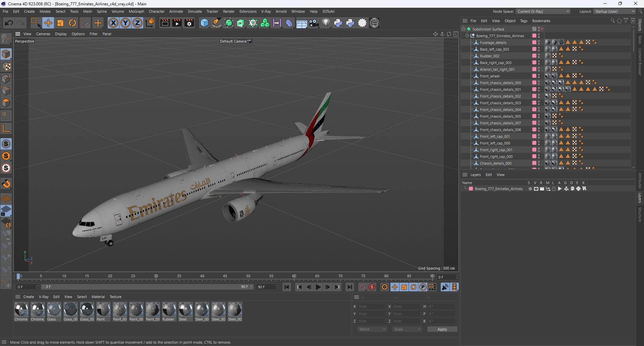
Task: Open the Node Space dropdown
Action: (x=543, y=11)
